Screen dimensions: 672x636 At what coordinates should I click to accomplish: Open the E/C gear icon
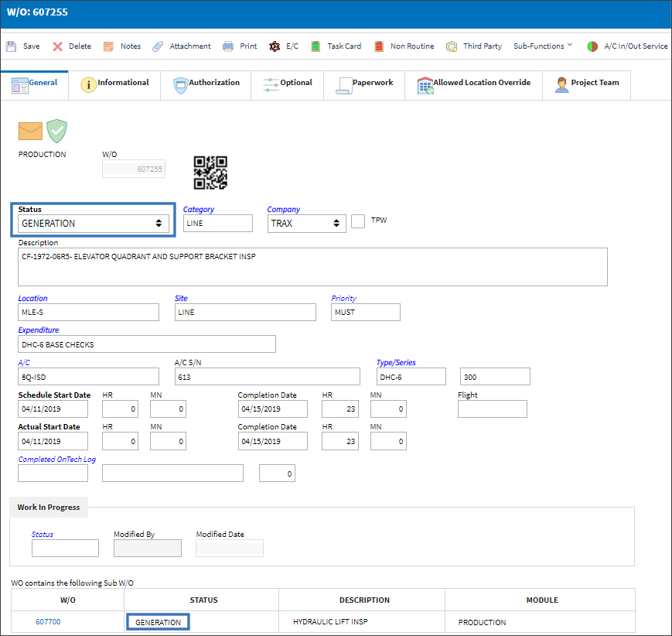point(275,46)
